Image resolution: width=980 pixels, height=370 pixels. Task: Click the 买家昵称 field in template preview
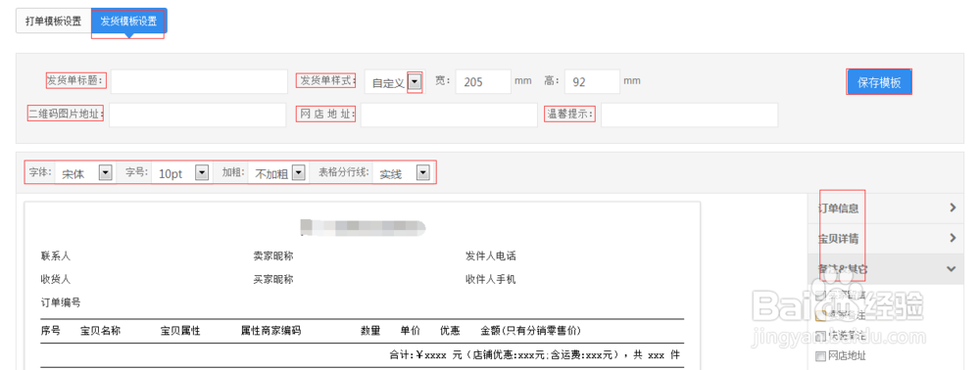tap(273, 279)
